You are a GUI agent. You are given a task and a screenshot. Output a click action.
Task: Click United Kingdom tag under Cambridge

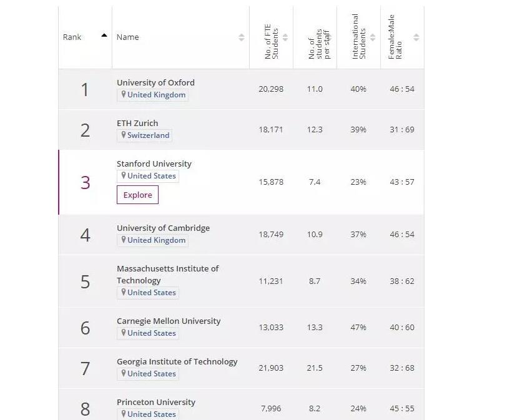pos(156,240)
